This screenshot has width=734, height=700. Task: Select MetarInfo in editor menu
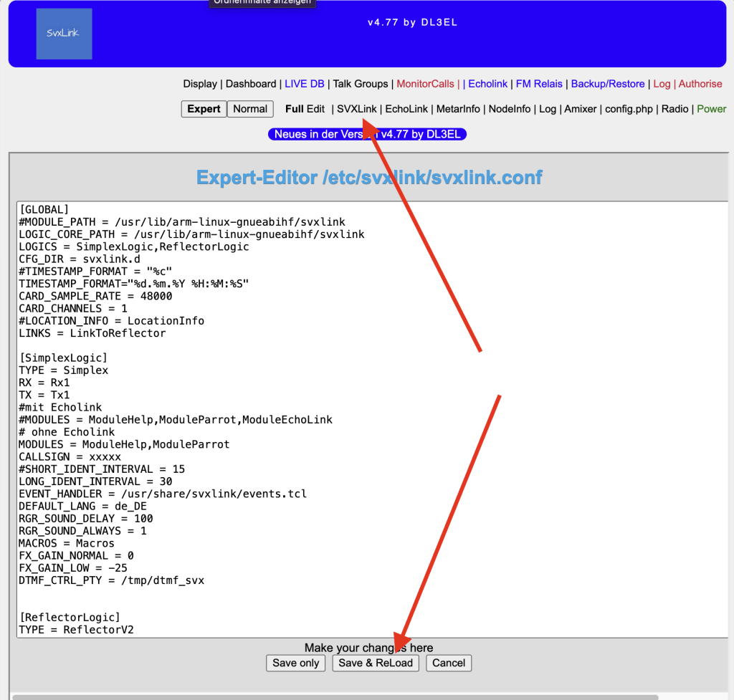(x=459, y=109)
